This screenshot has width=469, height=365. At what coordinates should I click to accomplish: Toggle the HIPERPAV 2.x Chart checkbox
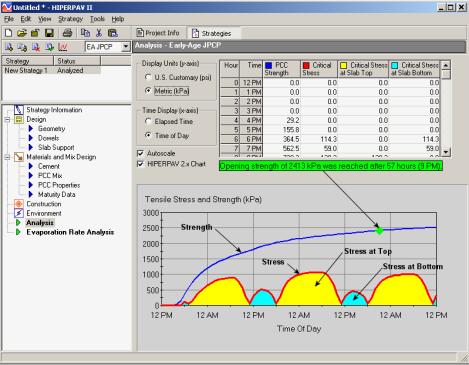click(x=141, y=164)
